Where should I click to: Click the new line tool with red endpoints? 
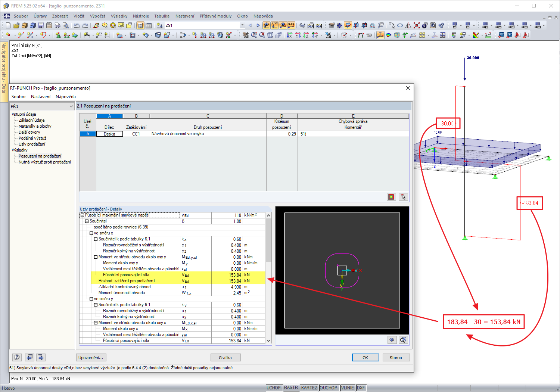[x=21, y=35]
